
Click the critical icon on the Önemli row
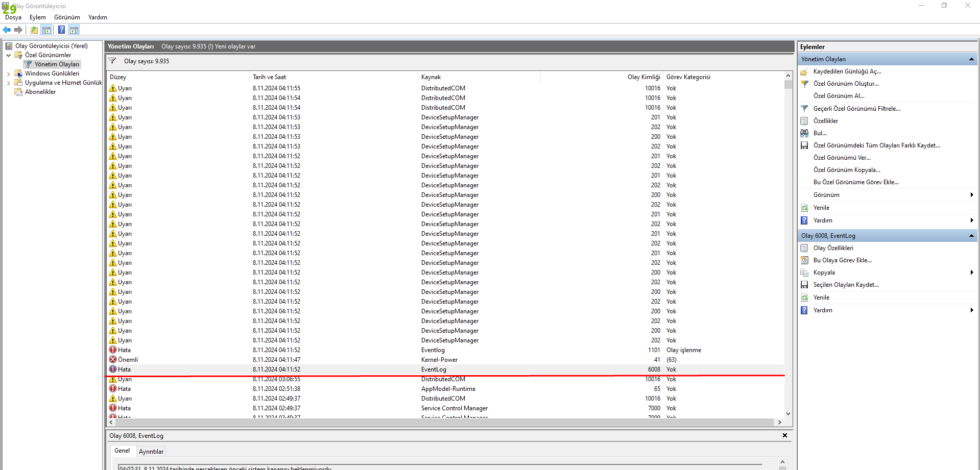tap(113, 360)
